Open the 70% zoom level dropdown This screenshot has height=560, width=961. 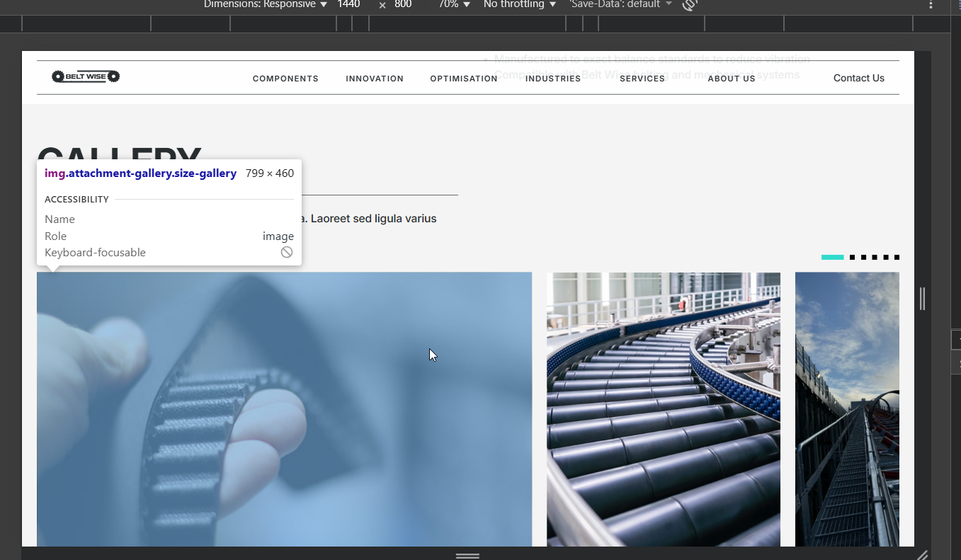point(454,4)
